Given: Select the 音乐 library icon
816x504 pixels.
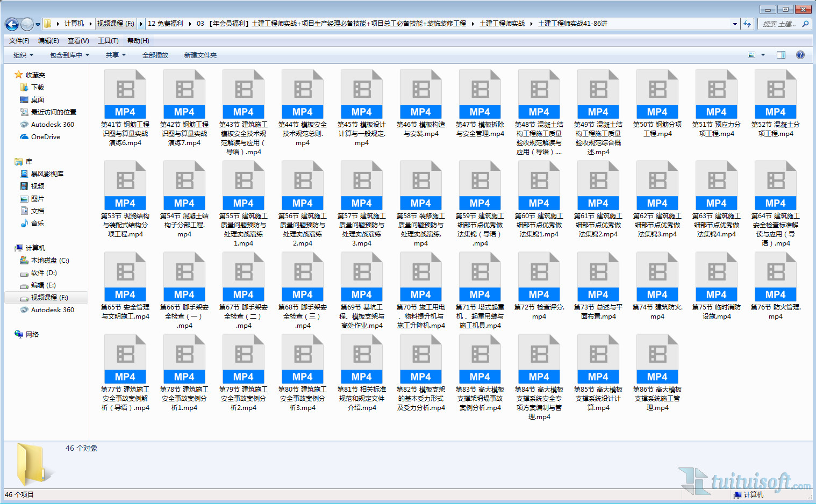Looking at the screenshot, I should click(24, 223).
